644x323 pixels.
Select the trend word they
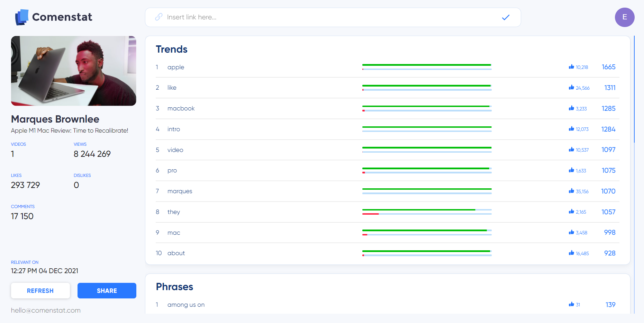(174, 212)
